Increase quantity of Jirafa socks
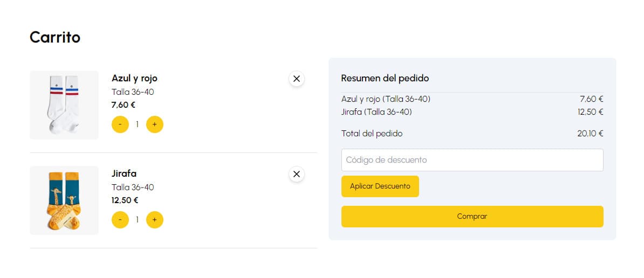Viewport: 644px width, 278px height. tap(155, 220)
